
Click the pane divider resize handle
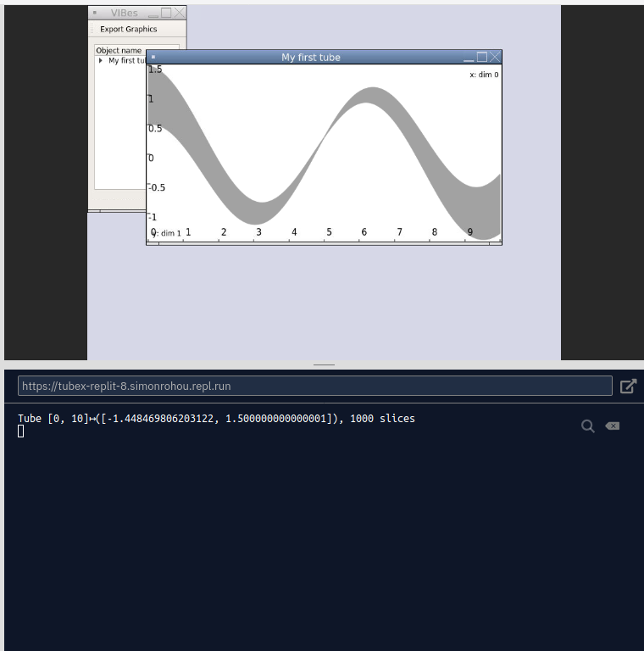tap(324, 364)
